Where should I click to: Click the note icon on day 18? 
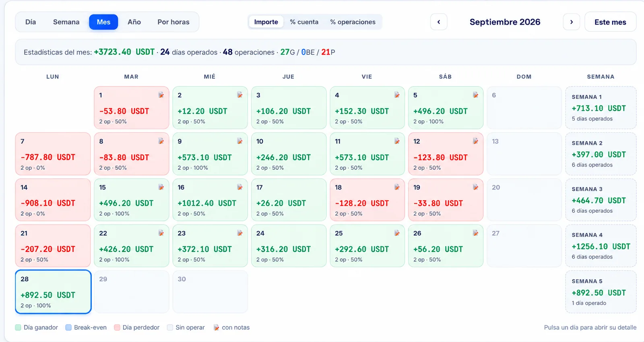pos(397,187)
